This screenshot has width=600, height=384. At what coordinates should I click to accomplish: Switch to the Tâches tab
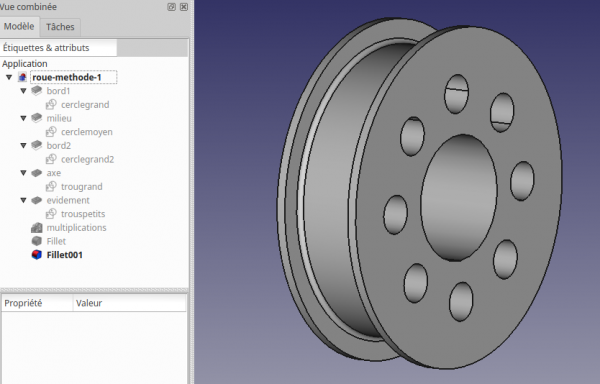coord(60,27)
